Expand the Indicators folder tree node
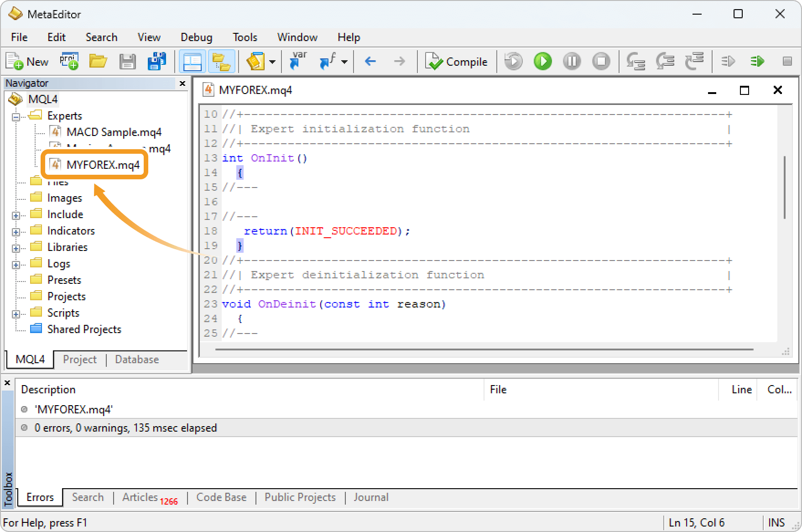 point(16,231)
